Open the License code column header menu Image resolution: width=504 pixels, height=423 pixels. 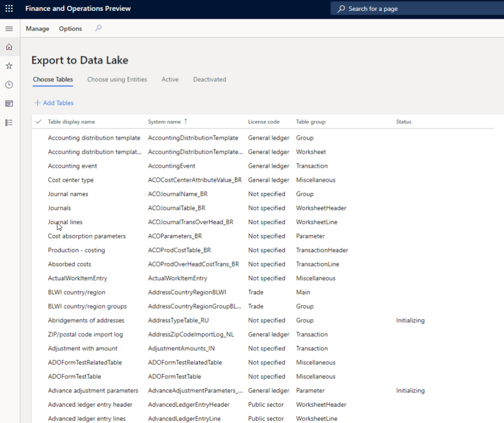tap(263, 122)
